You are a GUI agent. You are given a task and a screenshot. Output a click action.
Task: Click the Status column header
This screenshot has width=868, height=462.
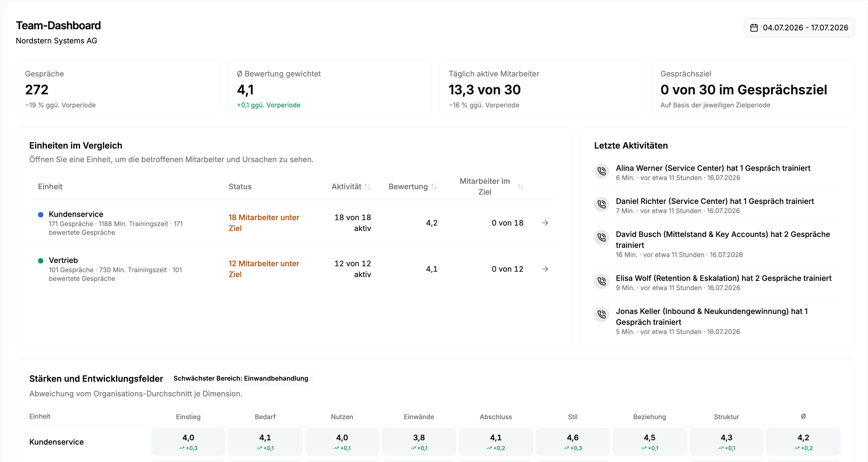[x=240, y=187]
